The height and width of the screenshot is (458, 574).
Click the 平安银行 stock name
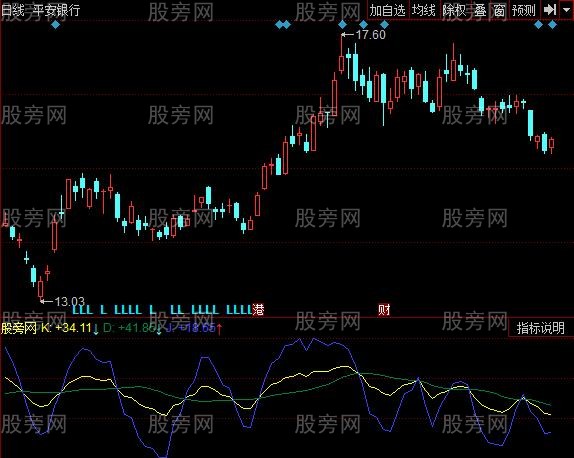(56, 10)
